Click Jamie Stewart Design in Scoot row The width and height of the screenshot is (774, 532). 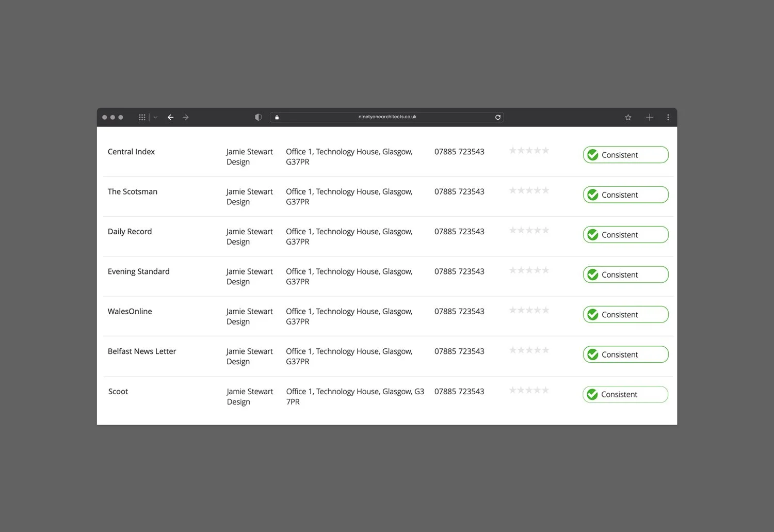(x=250, y=397)
